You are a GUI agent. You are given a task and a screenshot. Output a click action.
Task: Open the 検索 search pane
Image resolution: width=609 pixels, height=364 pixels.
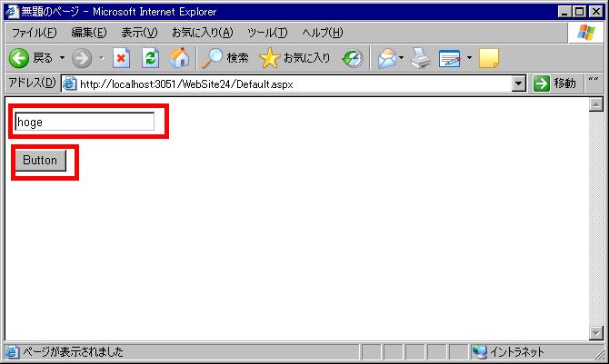point(225,58)
